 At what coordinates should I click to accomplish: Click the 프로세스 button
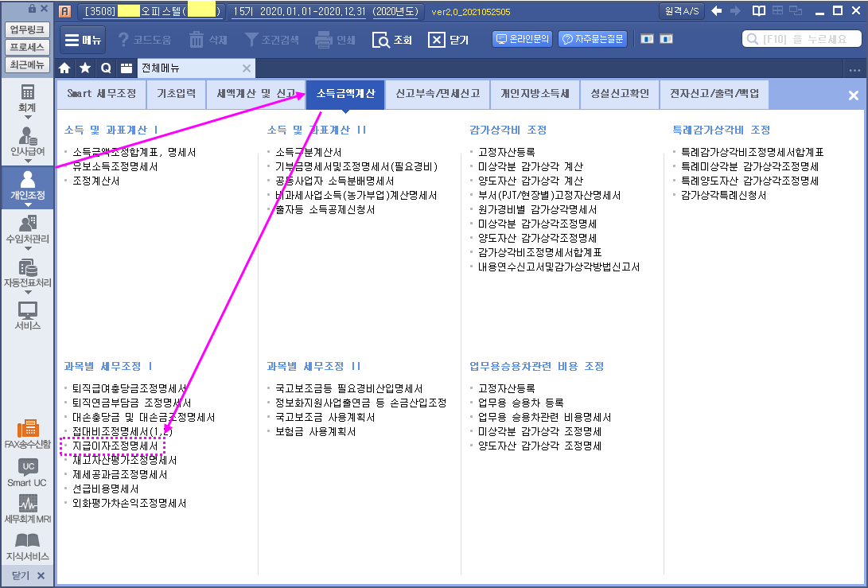27,47
